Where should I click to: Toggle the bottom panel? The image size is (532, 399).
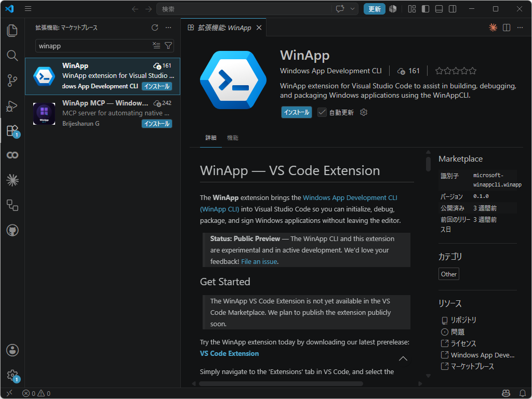tap(439, 9)
